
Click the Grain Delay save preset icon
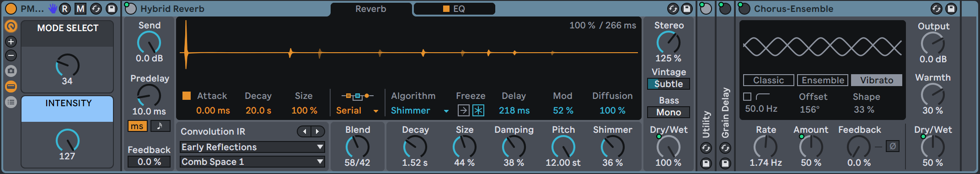[x=725, y=163]
